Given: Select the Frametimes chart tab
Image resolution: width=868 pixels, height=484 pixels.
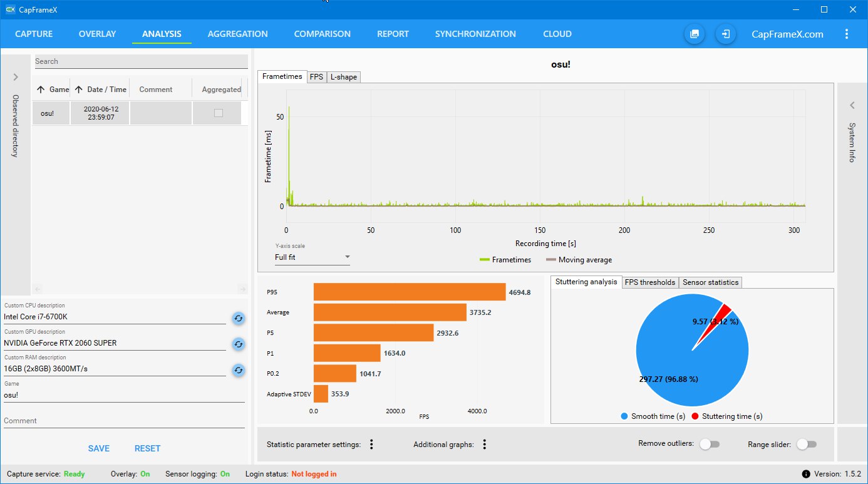Looking at the screenshot, I should click(282, 76).
